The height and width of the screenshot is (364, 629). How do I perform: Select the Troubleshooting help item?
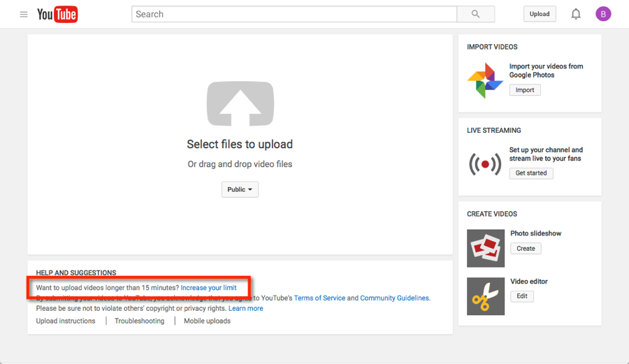pos(140,321)
